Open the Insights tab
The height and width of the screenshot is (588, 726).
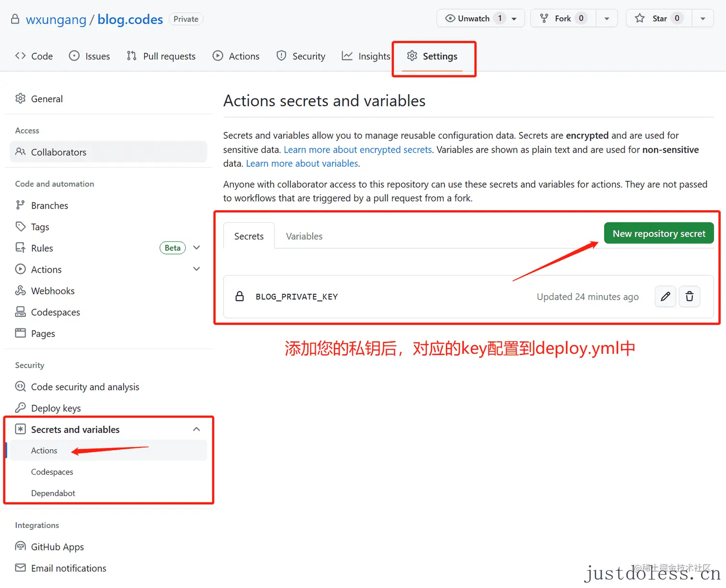tap(374, 56)
